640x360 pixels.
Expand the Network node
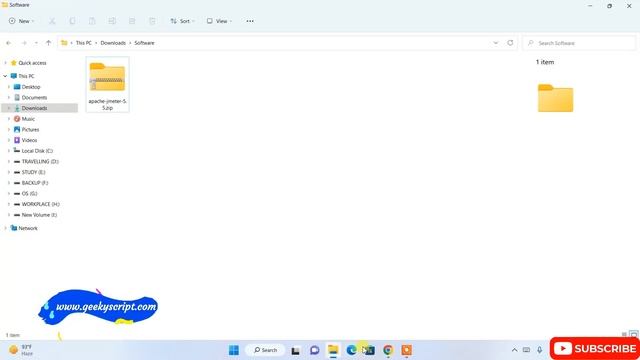click(x=5, y=228)
